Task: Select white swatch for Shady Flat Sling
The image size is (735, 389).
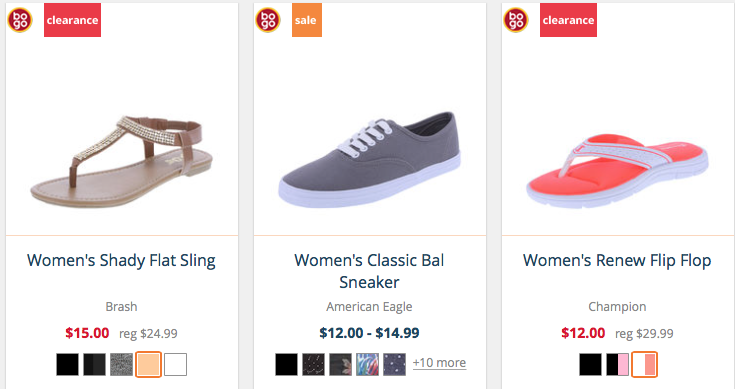Action: [175, 365]
